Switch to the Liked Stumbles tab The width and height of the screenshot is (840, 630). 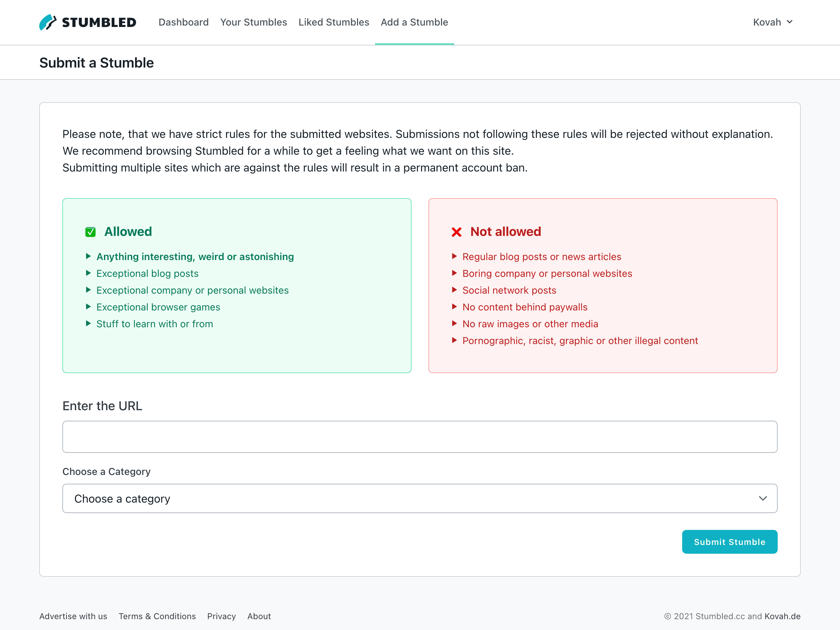click(x=334, y=22)
